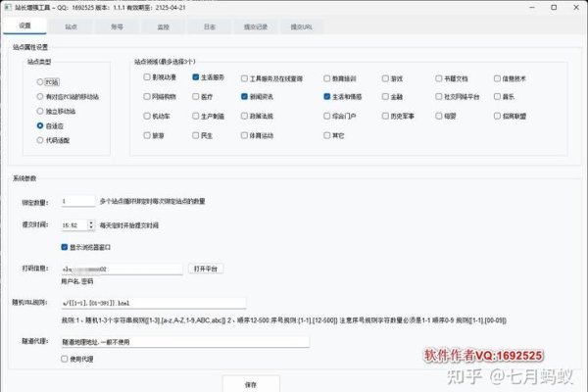Uncheck the 生活服务 checkbox
Viewport: 588px width, 392px height.
(196, 77)
